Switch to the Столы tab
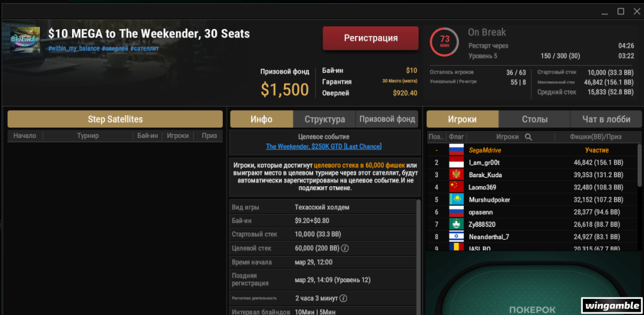Screen dimensions: 644x315 click(x=535, y=120)
